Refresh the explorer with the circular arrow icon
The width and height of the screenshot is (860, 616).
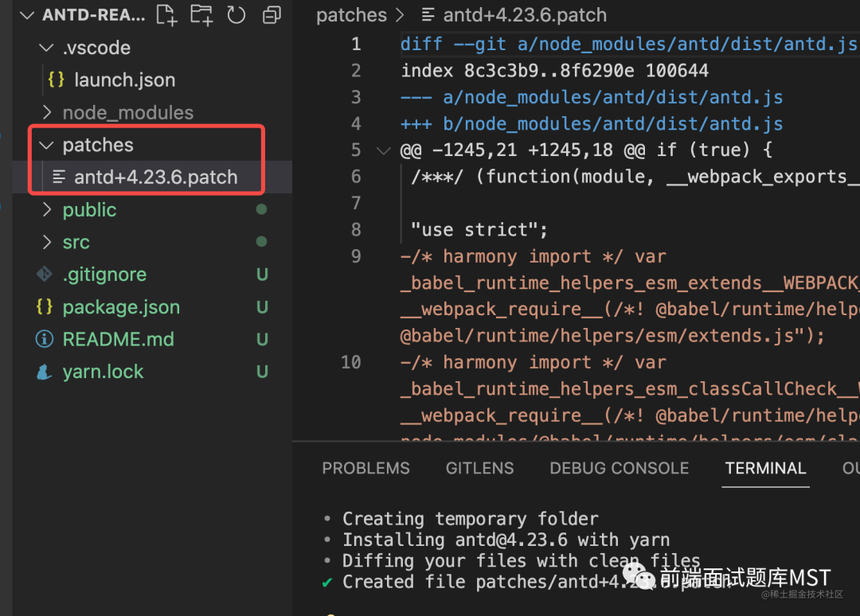tap(236, 15)
